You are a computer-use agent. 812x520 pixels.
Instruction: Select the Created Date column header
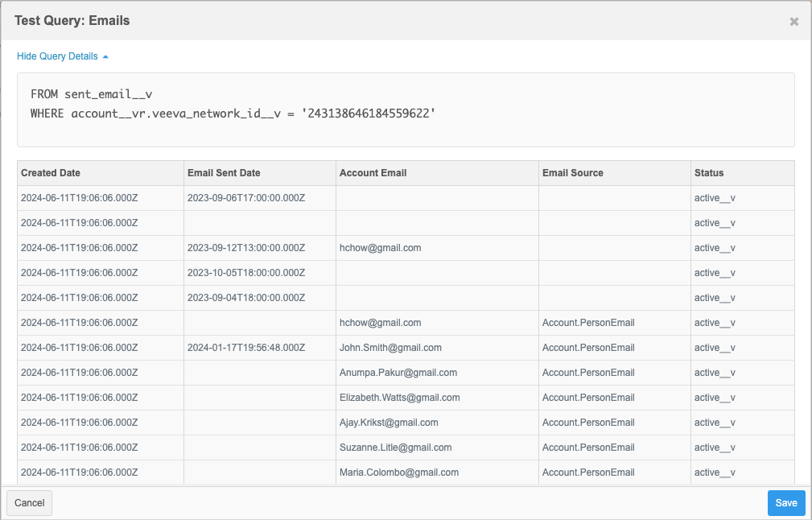pyautogui.click(x=51, y=173)
